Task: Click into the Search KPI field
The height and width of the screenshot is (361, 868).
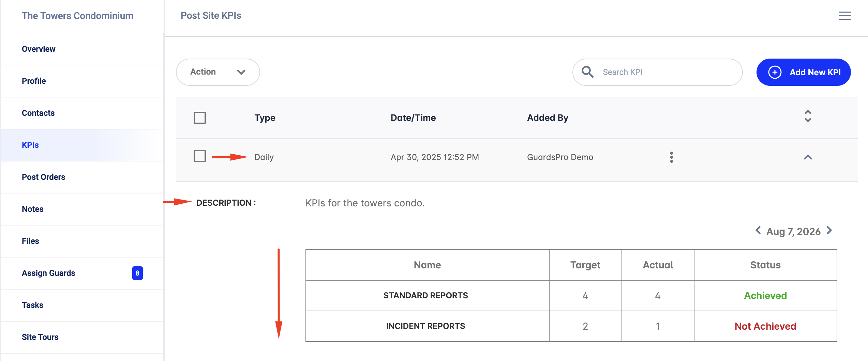Action: (x=657, y=72)
